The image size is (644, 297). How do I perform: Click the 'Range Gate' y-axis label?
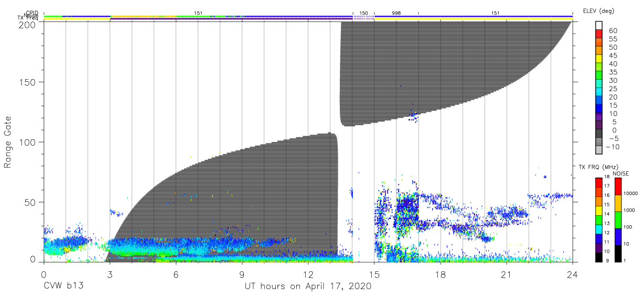click(8, 142)
